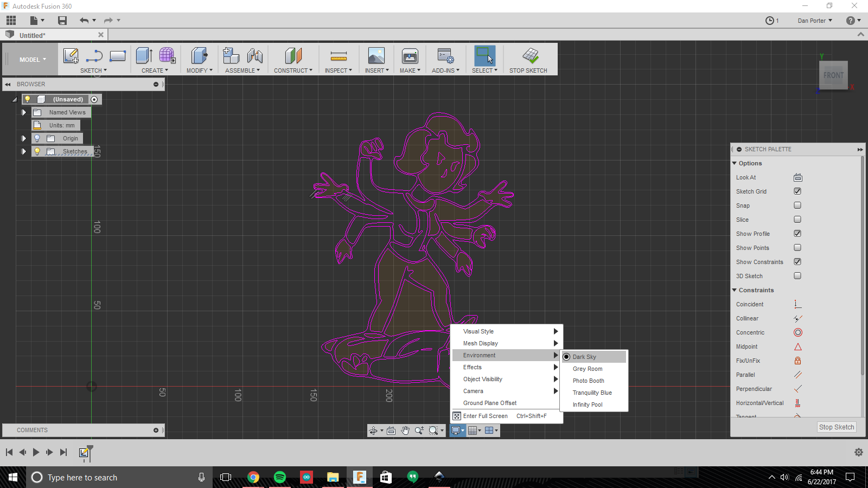The width and height of the screenshot is (868, 488).
Task: Click Enter Full Screen menu entry
Action: pos(507,416)
